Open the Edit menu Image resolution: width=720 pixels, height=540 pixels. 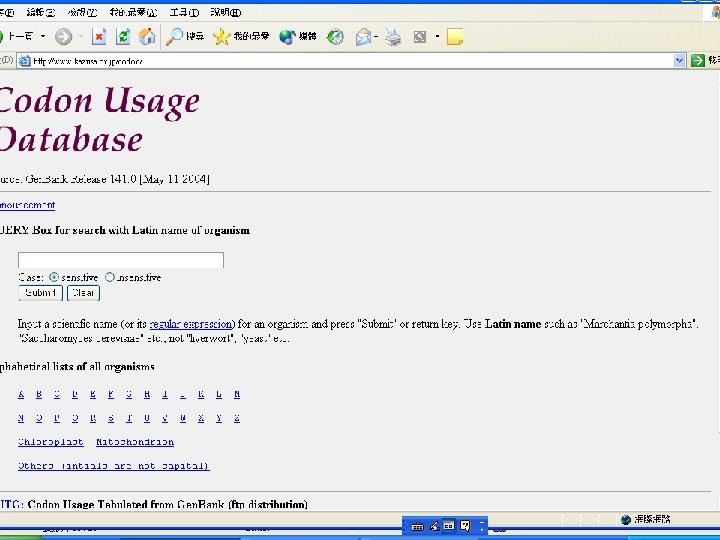click(x=40, y=12)
